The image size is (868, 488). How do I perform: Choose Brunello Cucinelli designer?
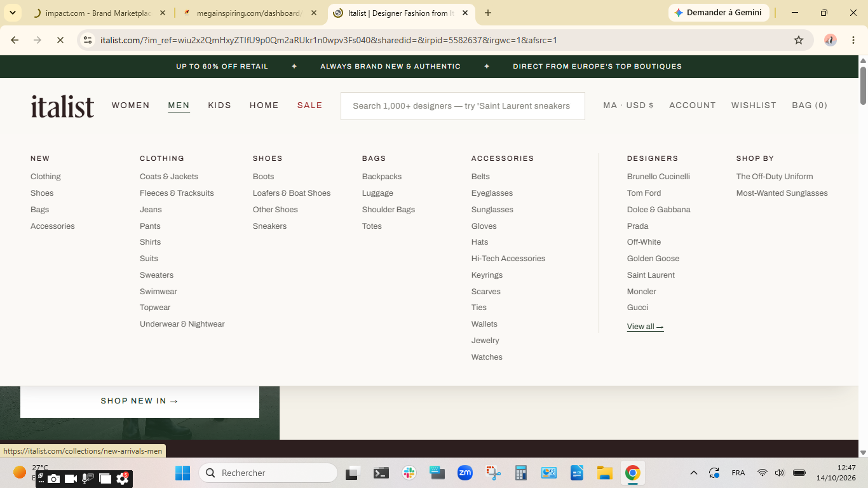[x=658, y=177]
